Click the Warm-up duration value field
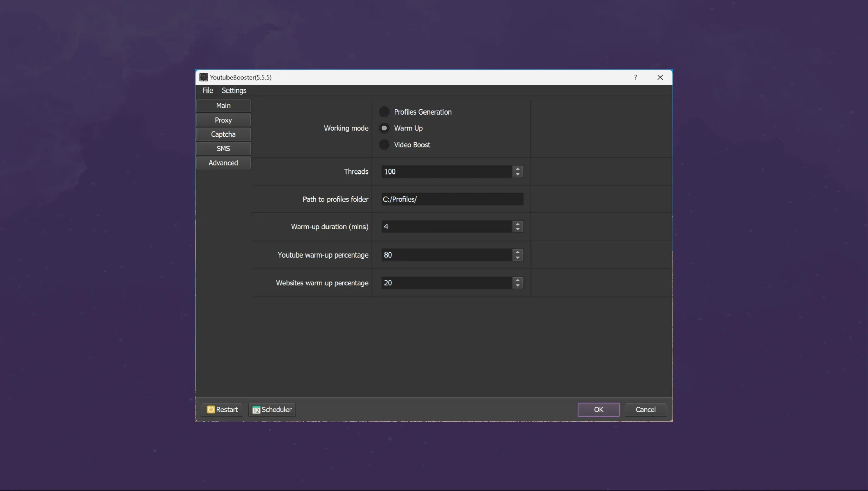This screenshot has width=868, height=491. point(447,227)
